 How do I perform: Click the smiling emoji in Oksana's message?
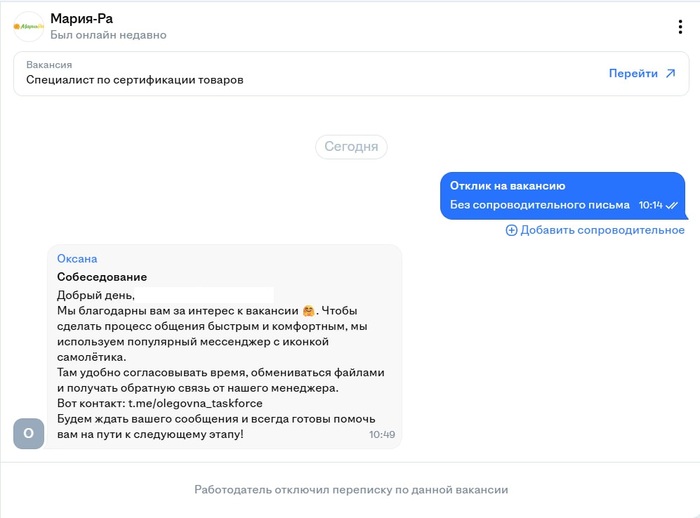pos(309,311)
